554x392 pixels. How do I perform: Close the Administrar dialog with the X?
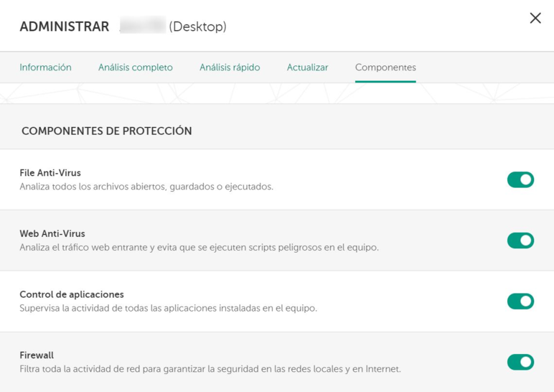(535, 19)
